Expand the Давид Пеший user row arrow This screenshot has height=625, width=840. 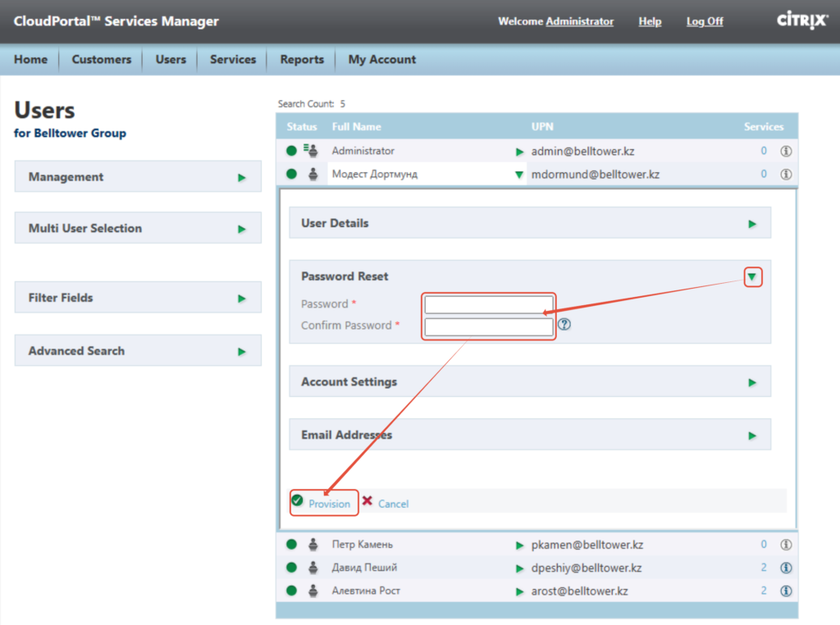(519, 568)
